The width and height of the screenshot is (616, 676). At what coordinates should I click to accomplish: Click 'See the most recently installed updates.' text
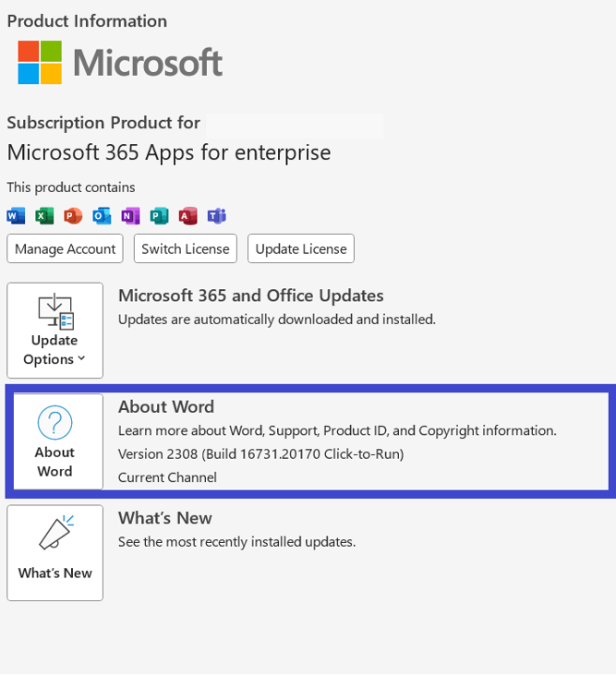(x=236, y=542)
